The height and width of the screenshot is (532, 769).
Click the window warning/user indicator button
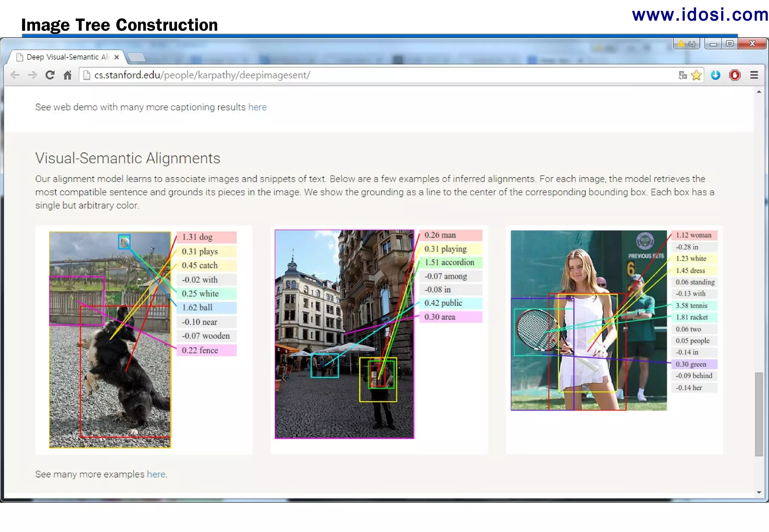coord(686,44)
